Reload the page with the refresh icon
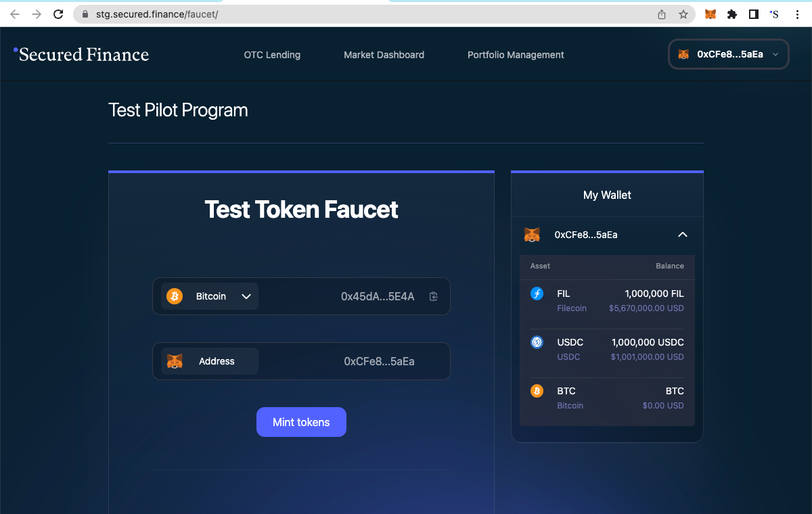 click(x=58, y=14)
